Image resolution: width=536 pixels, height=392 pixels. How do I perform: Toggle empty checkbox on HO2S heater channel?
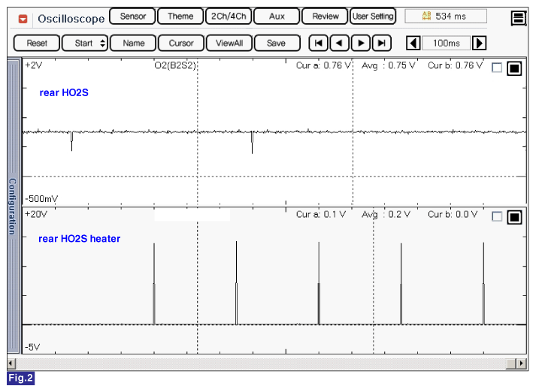click(x=496, y=217)
